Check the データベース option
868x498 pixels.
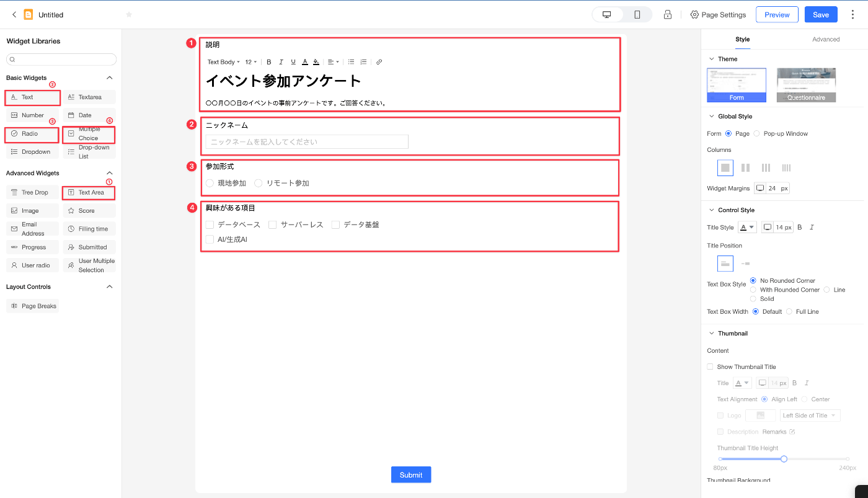(x=210, y=225)
